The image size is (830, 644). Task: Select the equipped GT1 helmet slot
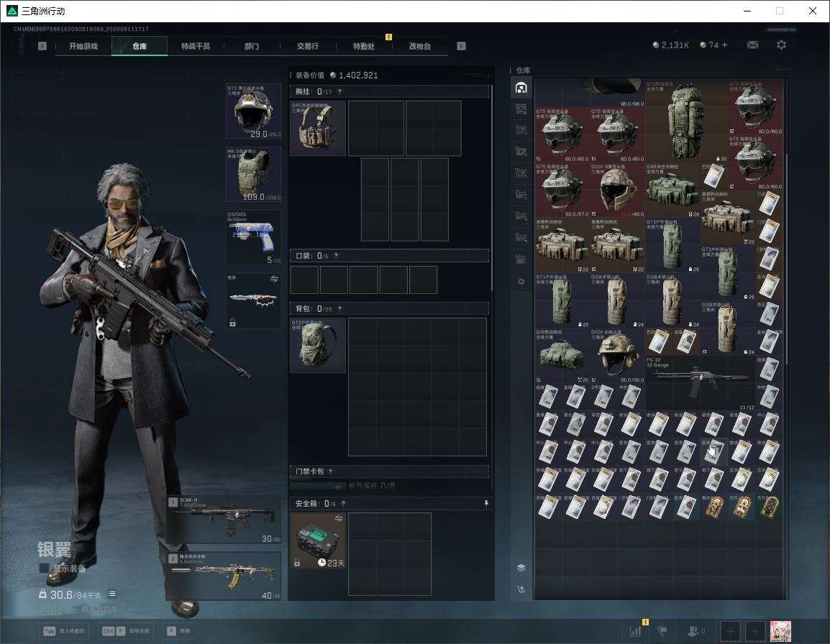coord(254,111)
